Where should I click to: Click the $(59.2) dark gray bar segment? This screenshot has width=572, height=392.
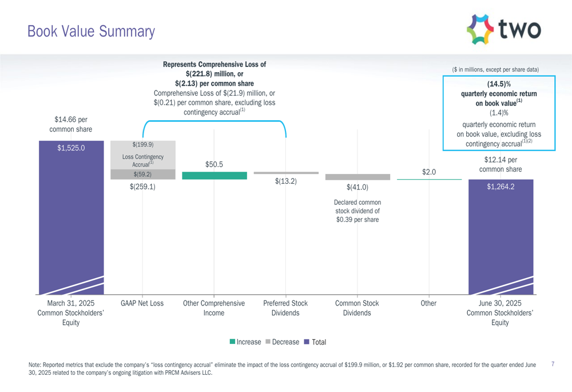click(x=143, y=175)
